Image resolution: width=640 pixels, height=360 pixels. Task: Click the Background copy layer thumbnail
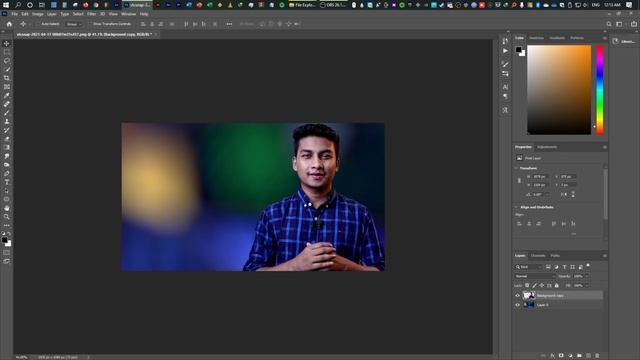point(529,296)
